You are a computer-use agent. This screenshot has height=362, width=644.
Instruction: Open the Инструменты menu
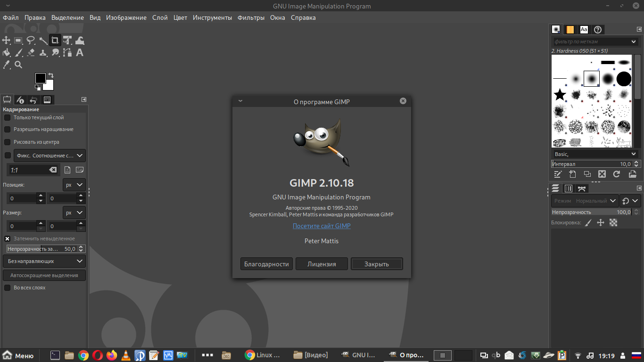click(x=212, y=17)
